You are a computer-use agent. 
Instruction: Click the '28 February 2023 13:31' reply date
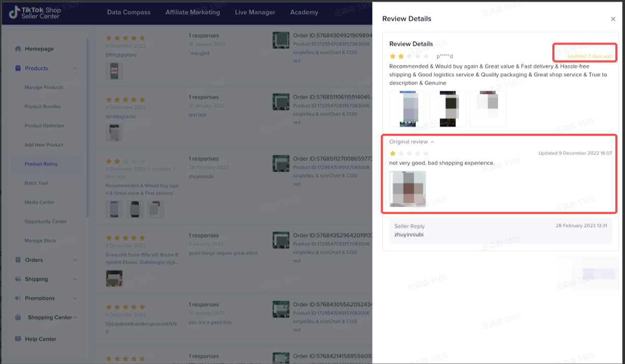(581, 225)
